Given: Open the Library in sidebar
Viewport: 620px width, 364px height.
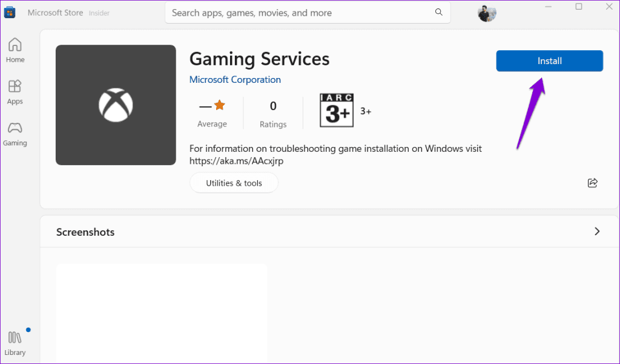Looking at the screenshot, I should click(15, 343).
